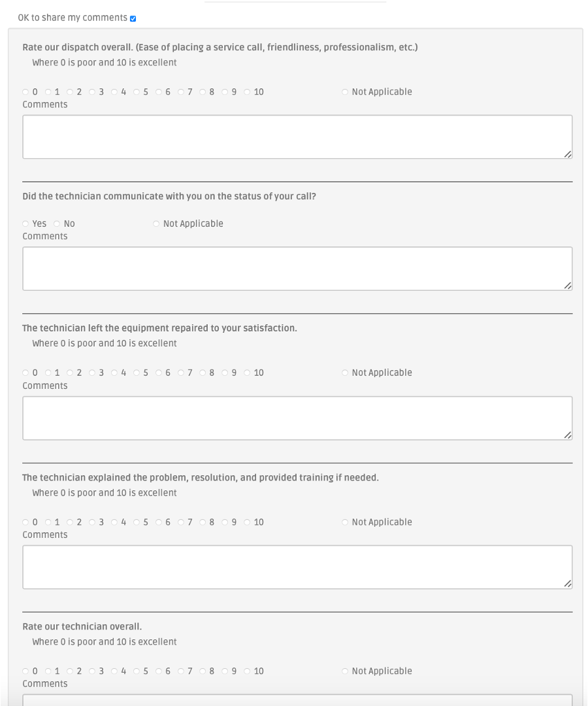Choose Not Applicable for equipment repaired question
This screenshot has width=588, height=706.
(x=345, y=373)
